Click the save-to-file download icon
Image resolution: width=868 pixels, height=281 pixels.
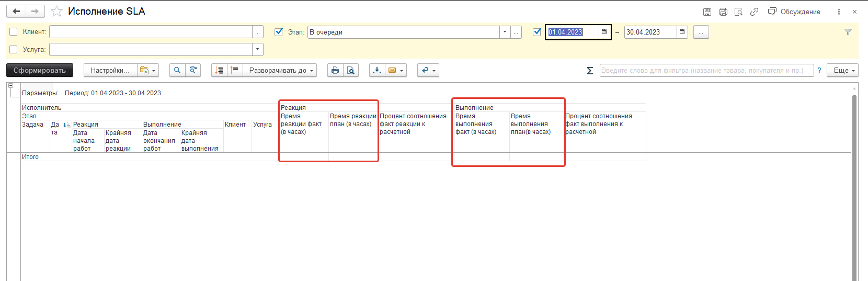[x=376, y=70]
